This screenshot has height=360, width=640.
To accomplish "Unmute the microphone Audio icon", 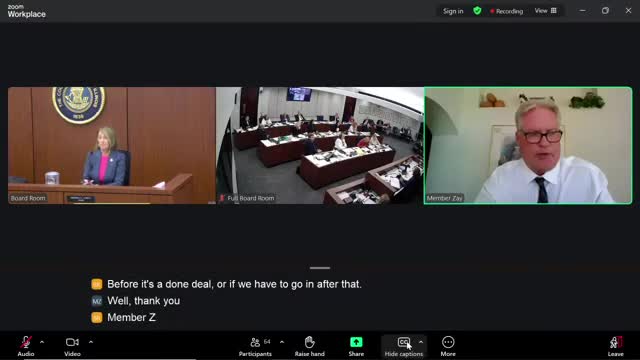I will pyautogui.click(x=26, y=342).
